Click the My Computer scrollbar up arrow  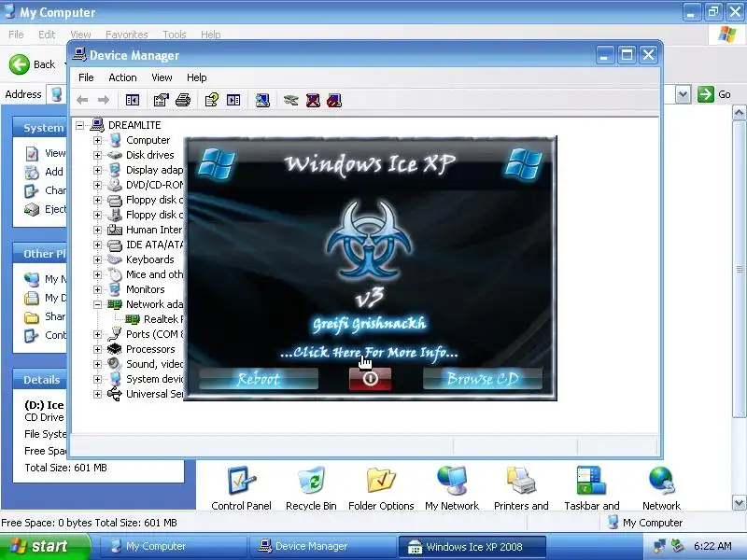click(739, 113)
